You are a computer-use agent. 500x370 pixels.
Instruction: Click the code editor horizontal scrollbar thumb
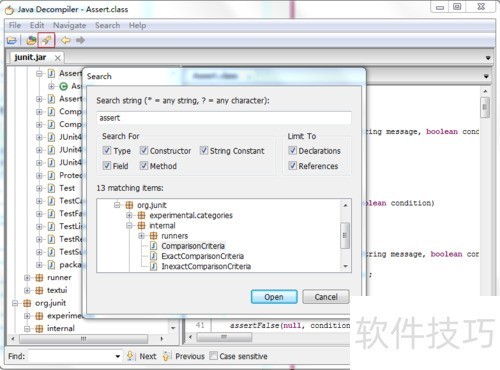224,337
